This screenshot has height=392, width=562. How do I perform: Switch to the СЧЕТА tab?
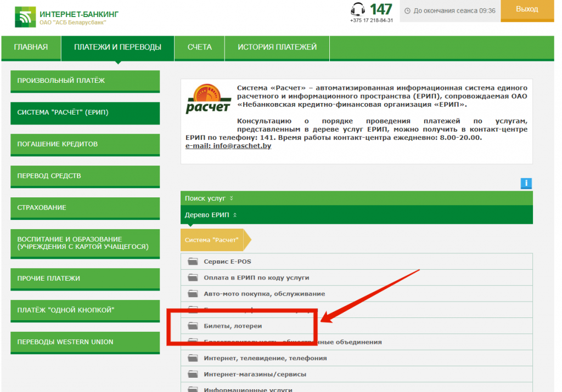[200, 47]
